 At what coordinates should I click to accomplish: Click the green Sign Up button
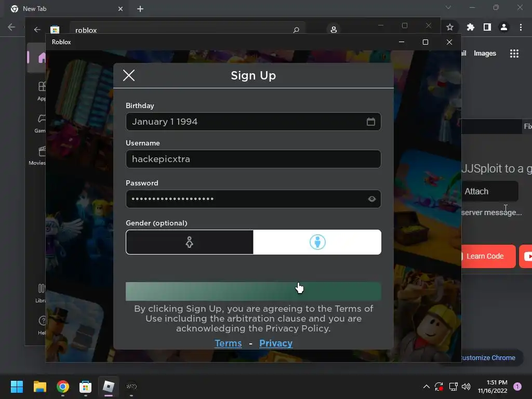pos(253,291)
